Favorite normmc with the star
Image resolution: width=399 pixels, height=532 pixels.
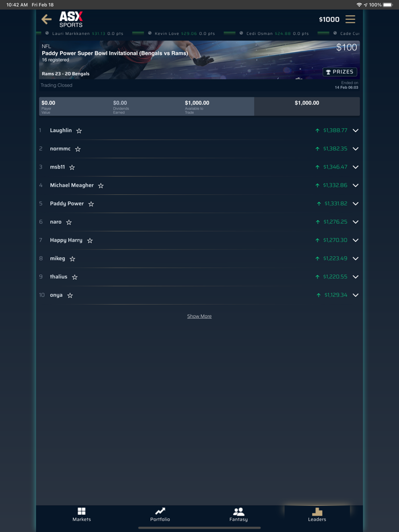click(78, 149)
